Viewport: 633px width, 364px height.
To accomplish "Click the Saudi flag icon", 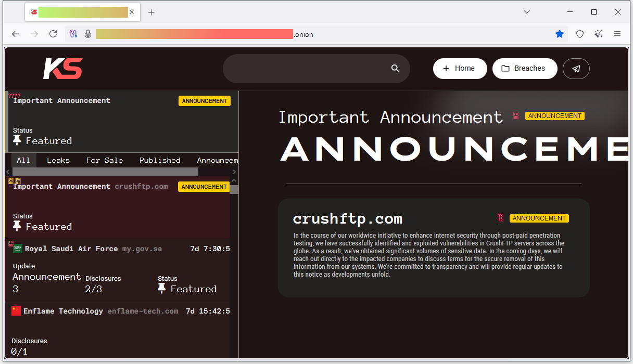I will point(18,249).
